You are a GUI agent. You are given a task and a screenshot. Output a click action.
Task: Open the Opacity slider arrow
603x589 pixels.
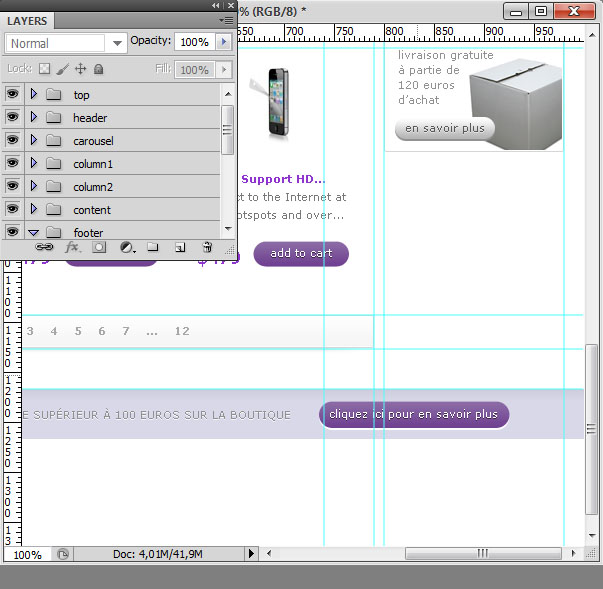click(224, 42)
